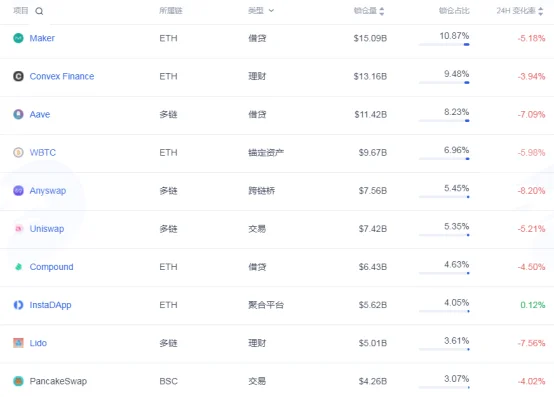Click the Aave logo icon
The image size is (554, 397).
pos(18,114)
